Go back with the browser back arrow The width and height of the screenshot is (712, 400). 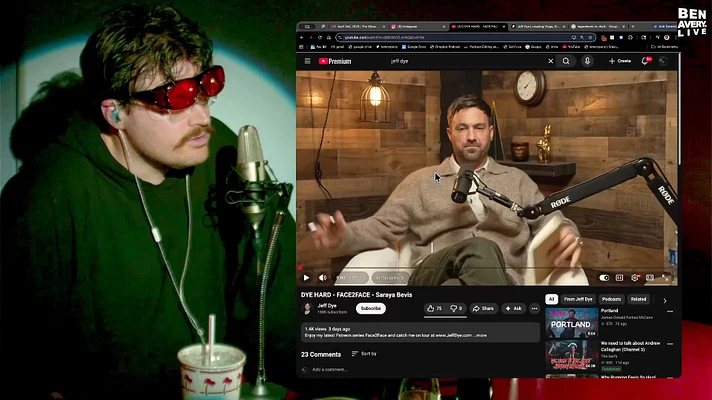coord(302,37)
